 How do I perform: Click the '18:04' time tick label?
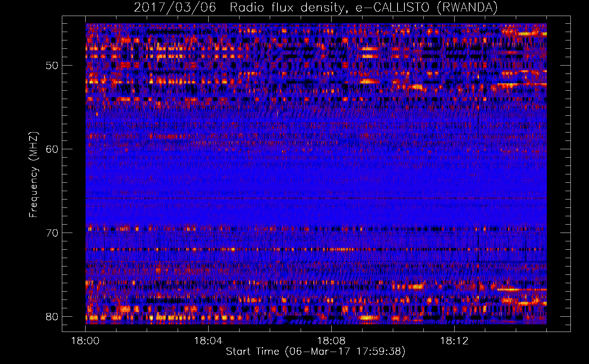point(208,341)
